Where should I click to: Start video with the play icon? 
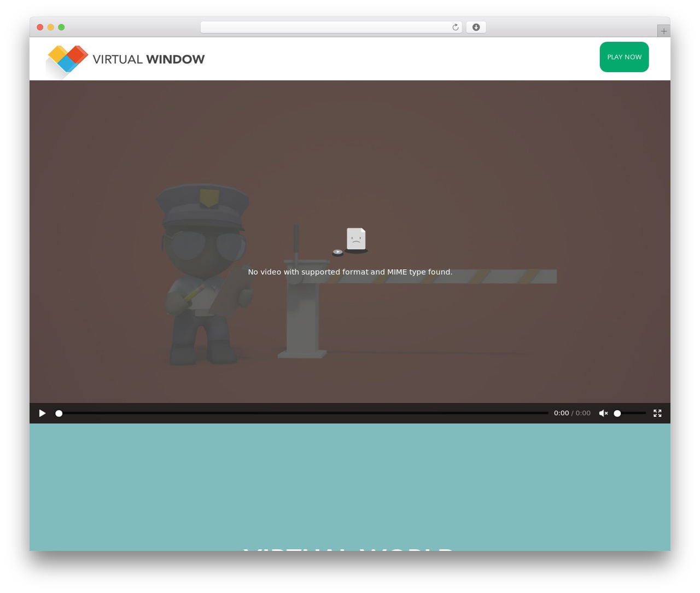click(x=42, y=413)
